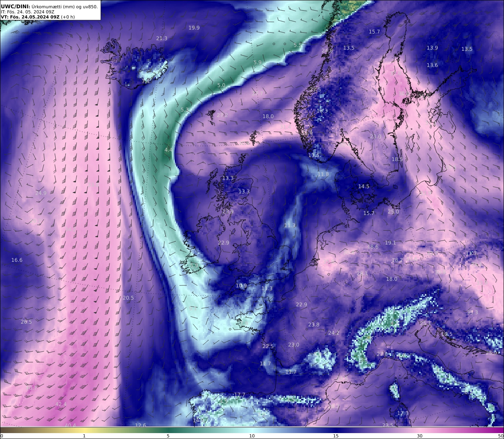Click the colorbar tick label 5
504x439 pixels.
[x=168, y=436]
